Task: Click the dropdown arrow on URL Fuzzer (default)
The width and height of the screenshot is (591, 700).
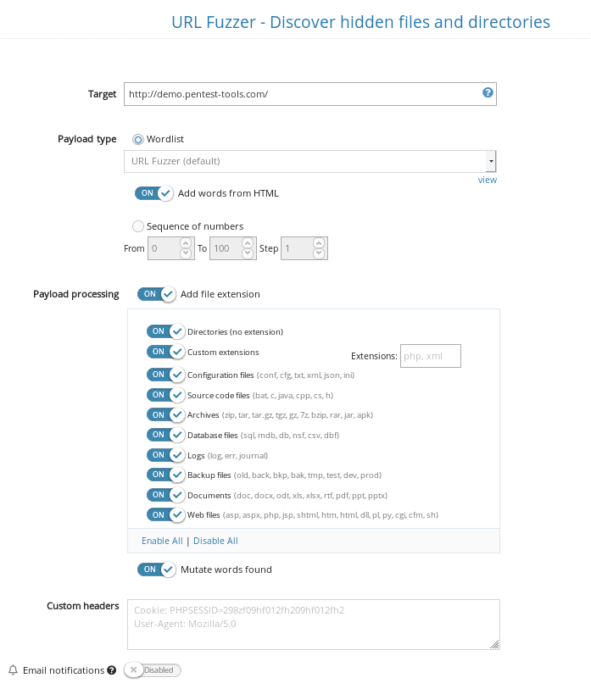Action: [490, 160]
